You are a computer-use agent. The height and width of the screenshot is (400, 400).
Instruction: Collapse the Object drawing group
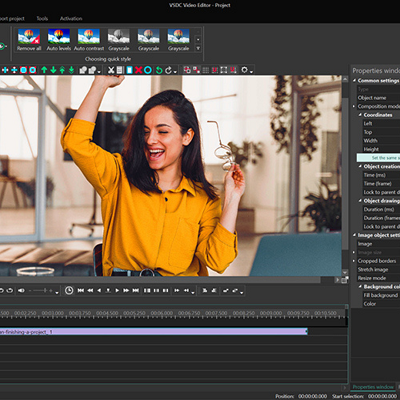coord(360,201)
